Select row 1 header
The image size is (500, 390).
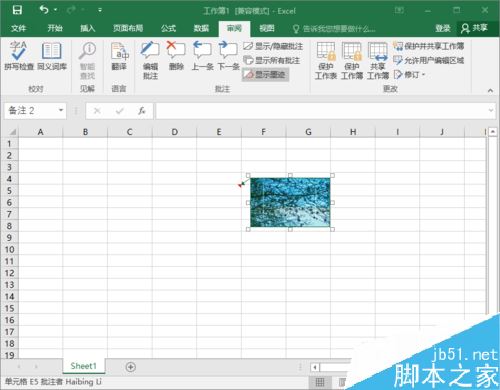click(9, 144)
